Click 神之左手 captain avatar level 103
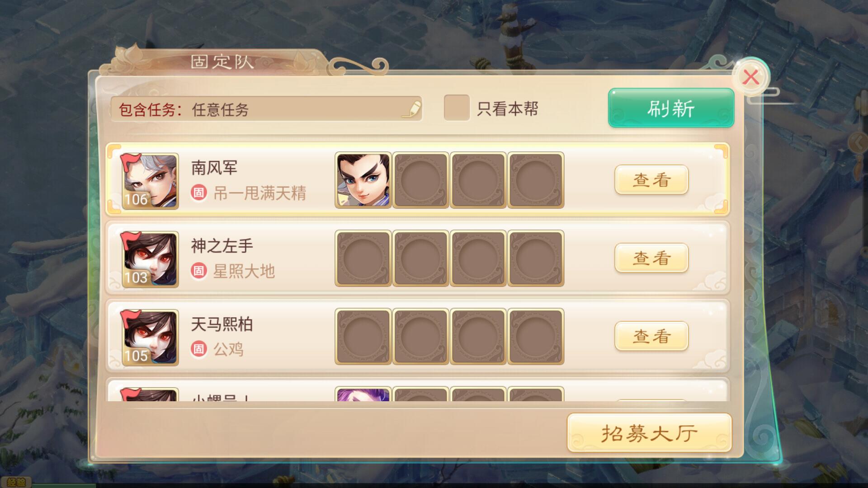Viewport: 868px width, 488px height. pyautogui.click(x=150, y=259)
